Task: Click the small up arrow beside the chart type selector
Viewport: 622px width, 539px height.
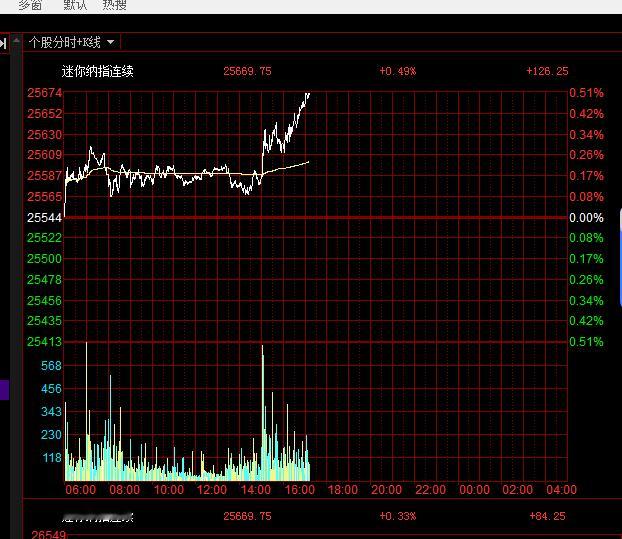Action: (16, 40)
